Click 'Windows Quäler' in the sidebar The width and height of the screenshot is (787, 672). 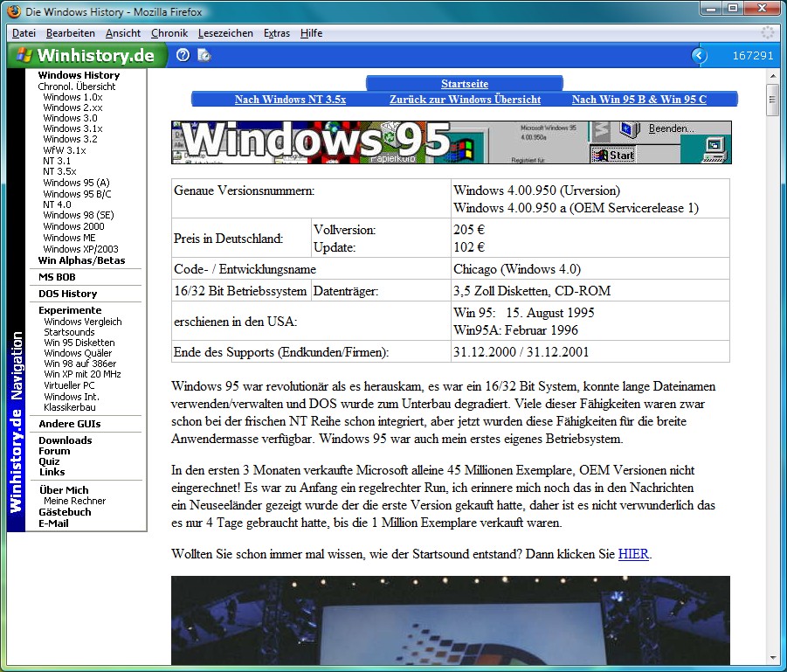[x=78, y=353]
